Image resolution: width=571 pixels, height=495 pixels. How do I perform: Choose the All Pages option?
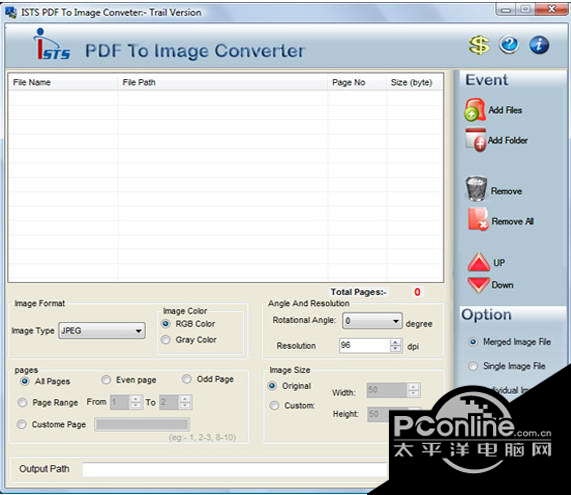click(x=25, y=381)
